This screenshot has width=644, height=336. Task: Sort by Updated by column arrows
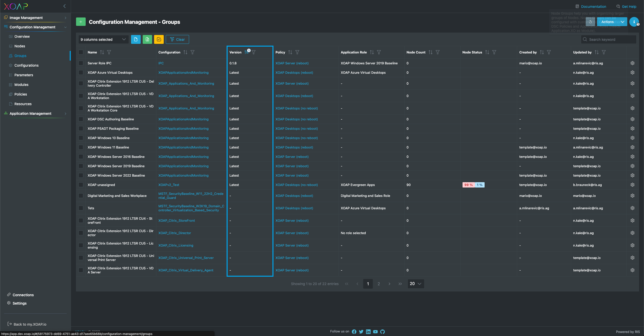pos(597,52)
